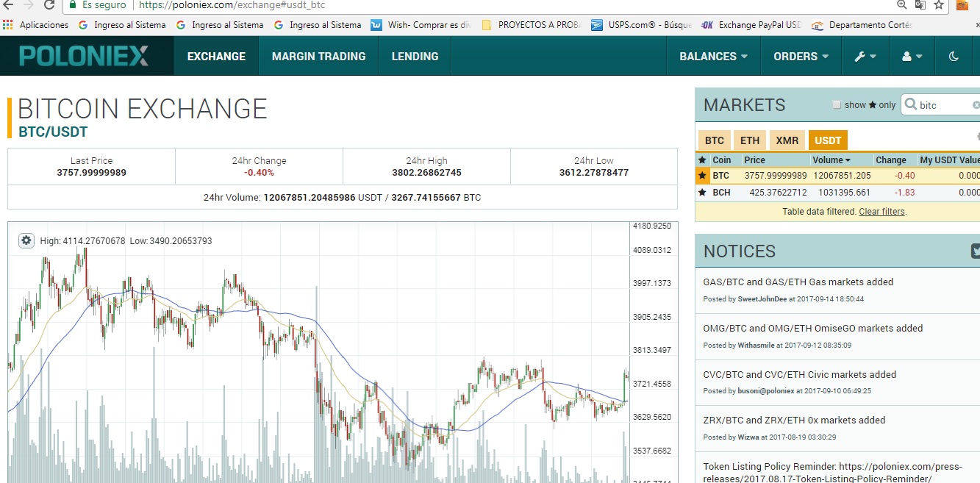The height and width of the screenshot is (483, 980).
Task: Open Departamento Cortés bookmark
Action: pos(862,25)
